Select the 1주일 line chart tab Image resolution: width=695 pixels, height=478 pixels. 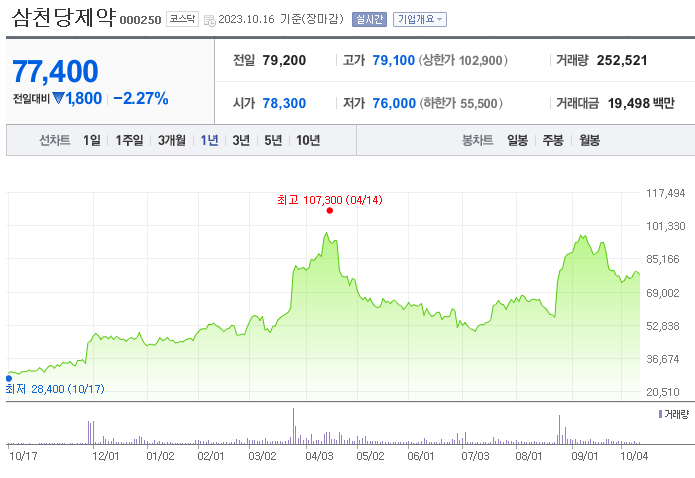(x=129, y=141)
